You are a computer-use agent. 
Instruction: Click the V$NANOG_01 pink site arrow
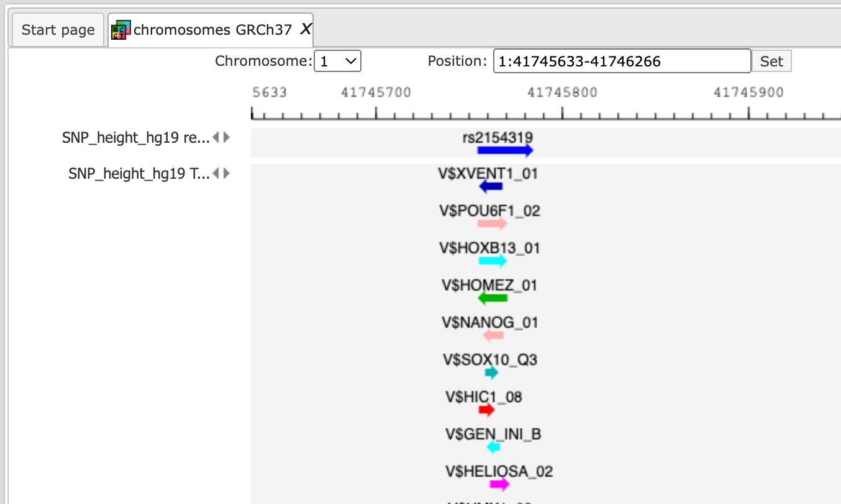[x=493, y=336]
